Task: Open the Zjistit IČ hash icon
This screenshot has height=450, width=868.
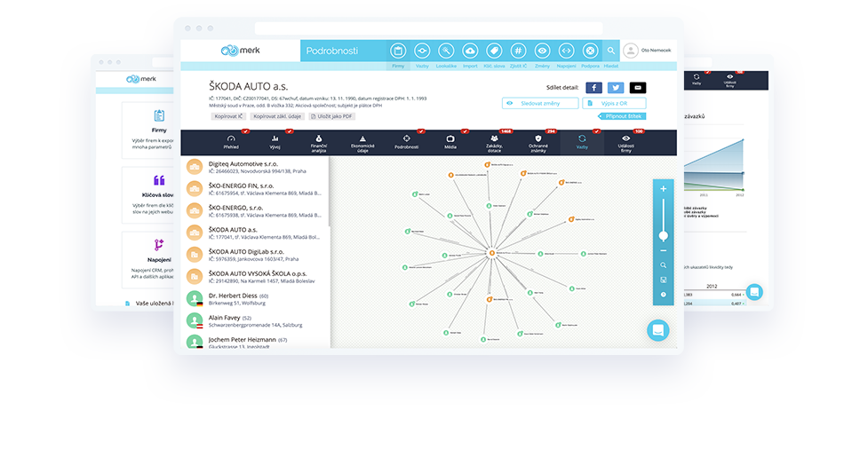Action: [518, 51]
